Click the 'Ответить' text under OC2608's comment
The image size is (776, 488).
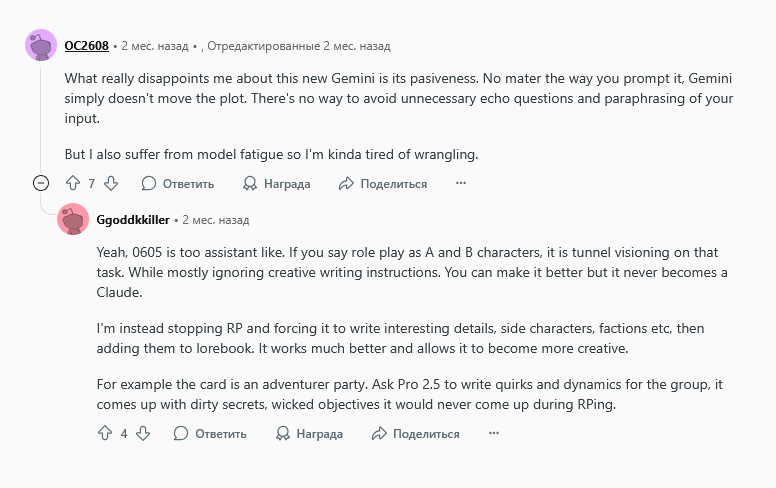tap(188, 184)
